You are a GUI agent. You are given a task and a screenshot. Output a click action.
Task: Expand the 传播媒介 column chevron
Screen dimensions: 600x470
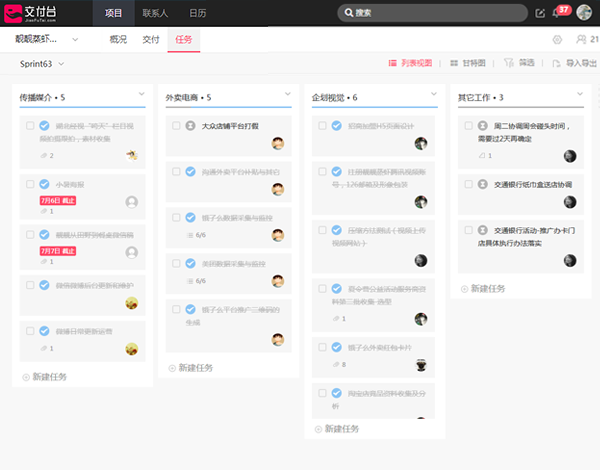[142, 94]
